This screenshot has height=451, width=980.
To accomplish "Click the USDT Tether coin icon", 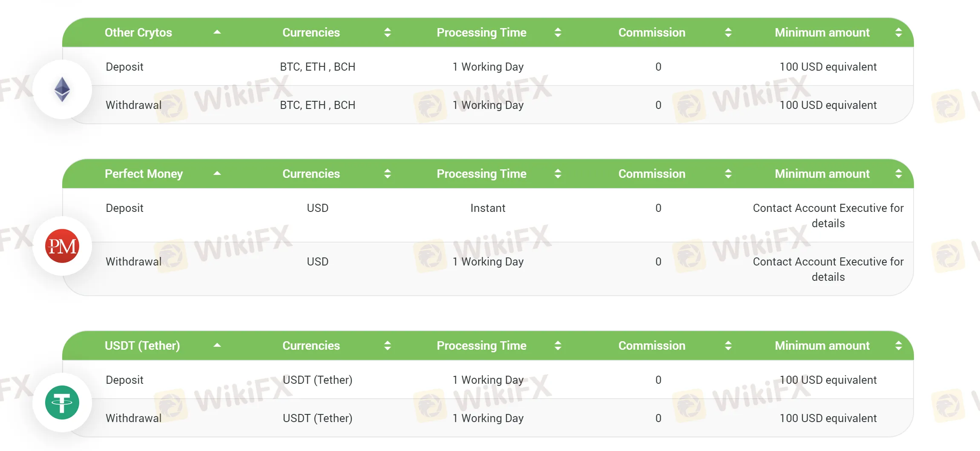I will 62,402.
